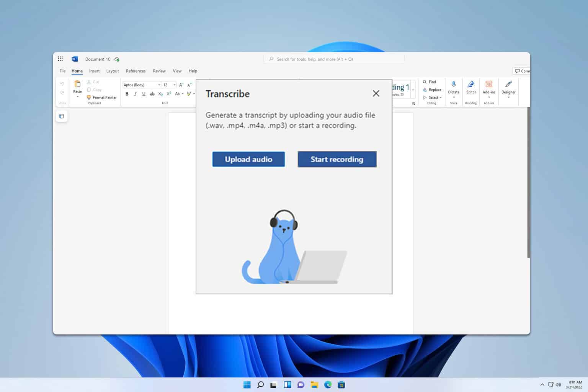This screenshot has height=392, width=588.
Task: Click Replace in the Editing group
Action: [432, 90]
